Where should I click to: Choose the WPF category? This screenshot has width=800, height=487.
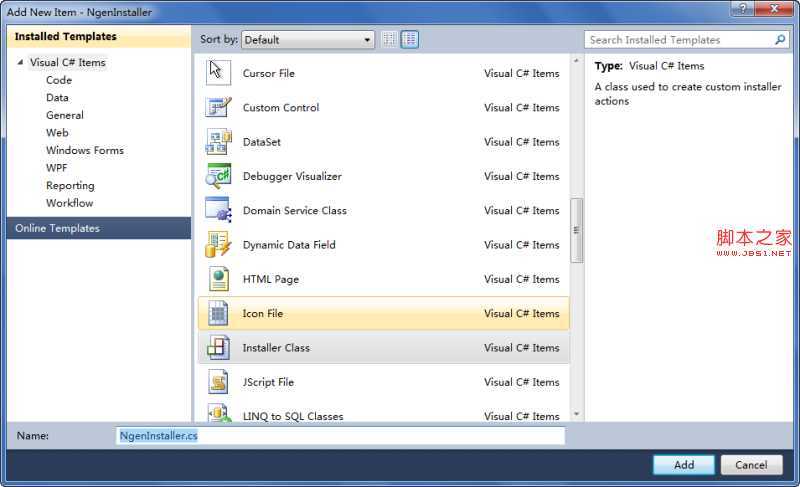coord(56,168)
